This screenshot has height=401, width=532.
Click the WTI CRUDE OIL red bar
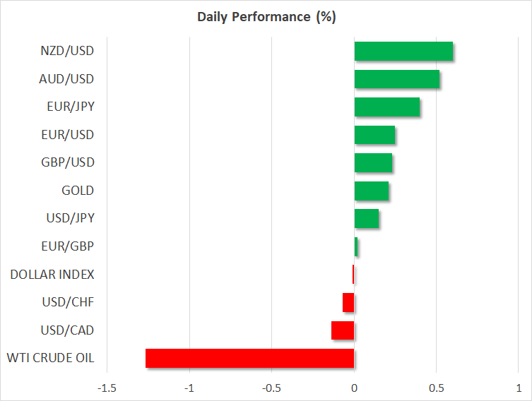pyautogui.click(x=249, y=358)
